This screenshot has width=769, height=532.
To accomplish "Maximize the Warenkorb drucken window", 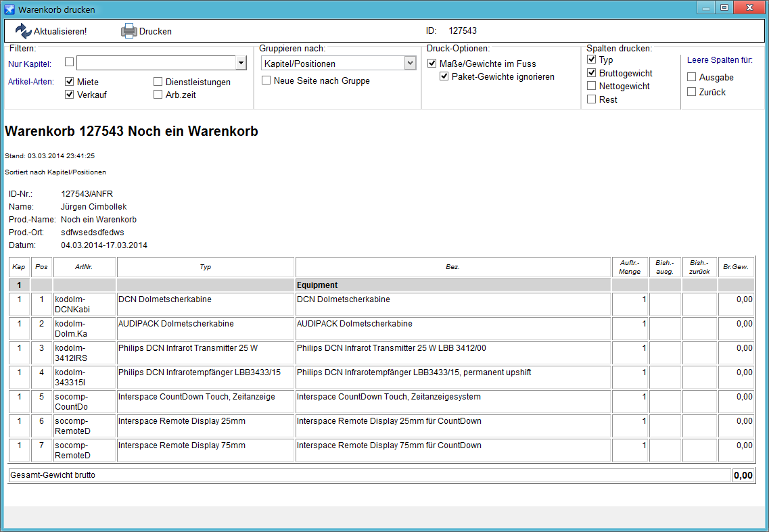I will click(724, 8).
